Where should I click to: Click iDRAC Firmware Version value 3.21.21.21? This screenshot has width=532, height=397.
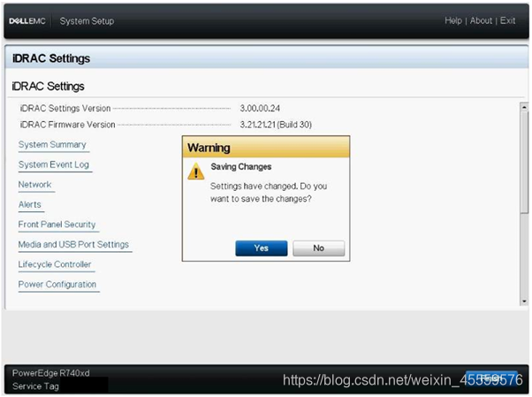coord(276,125)
